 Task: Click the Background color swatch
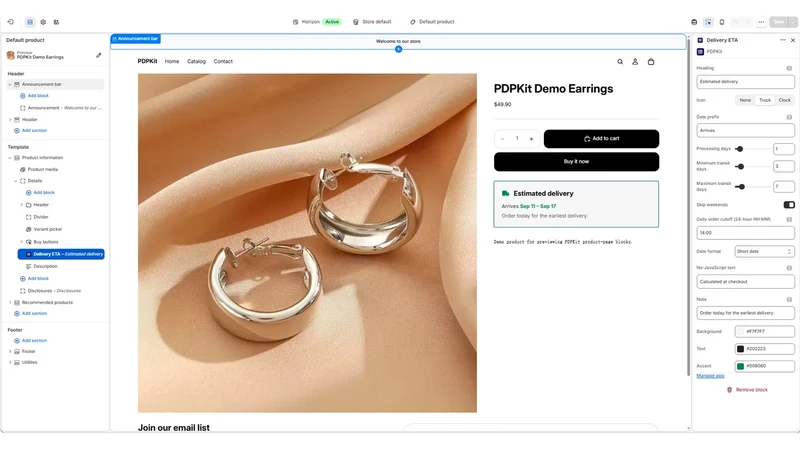(x=740, y=332)
